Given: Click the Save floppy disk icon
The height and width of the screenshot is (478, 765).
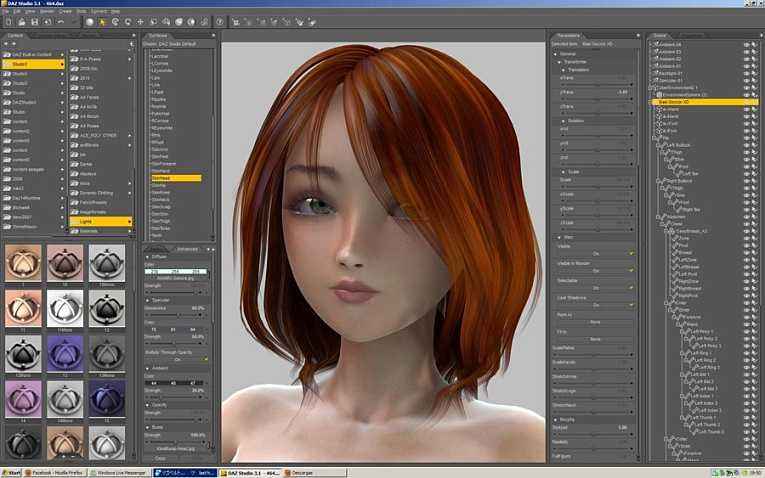Looking at the screenshot, I should click(x=34, y=21).
